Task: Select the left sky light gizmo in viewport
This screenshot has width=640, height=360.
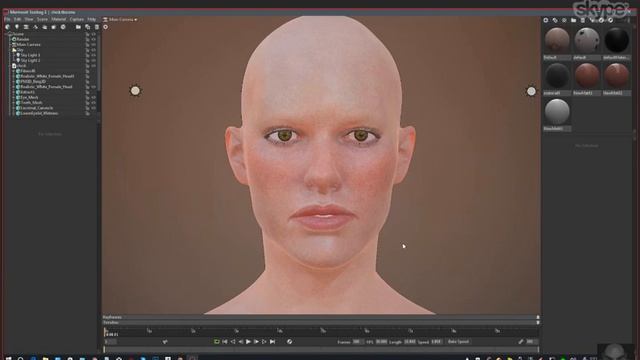Action: tap(135, 91)
